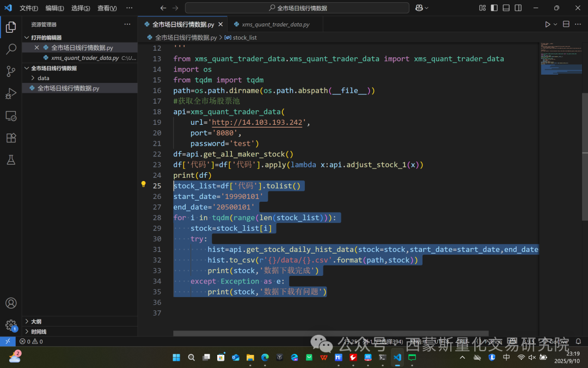
Task: Open the http://14.103.193.242 link
Action: [x=257, y=123]
